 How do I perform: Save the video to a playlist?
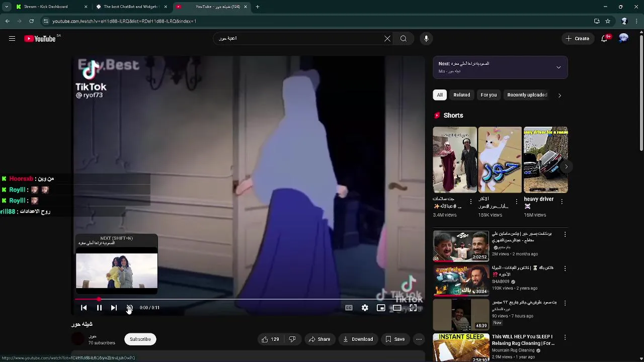[x=395, y=339]
